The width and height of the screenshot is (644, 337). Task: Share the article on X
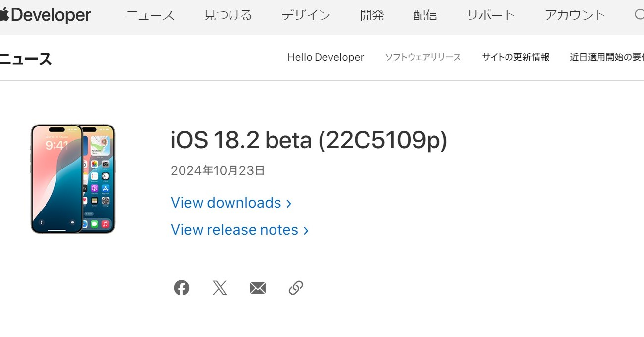(x=220, y=287)
